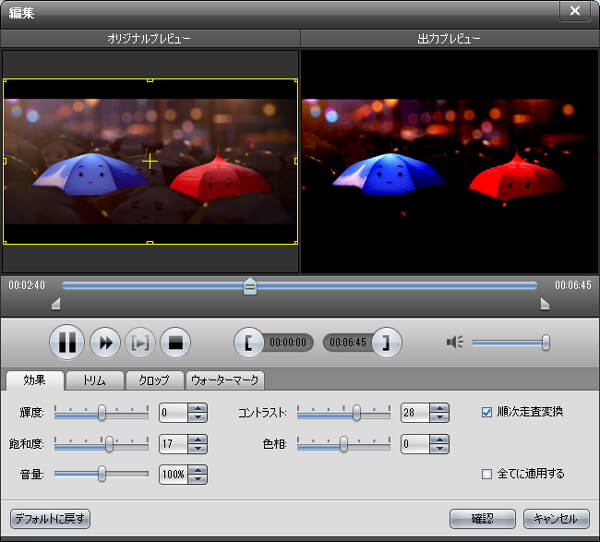
Task: Click the 飽和度 saturation slider handle
Action: [x=109, y=444]
